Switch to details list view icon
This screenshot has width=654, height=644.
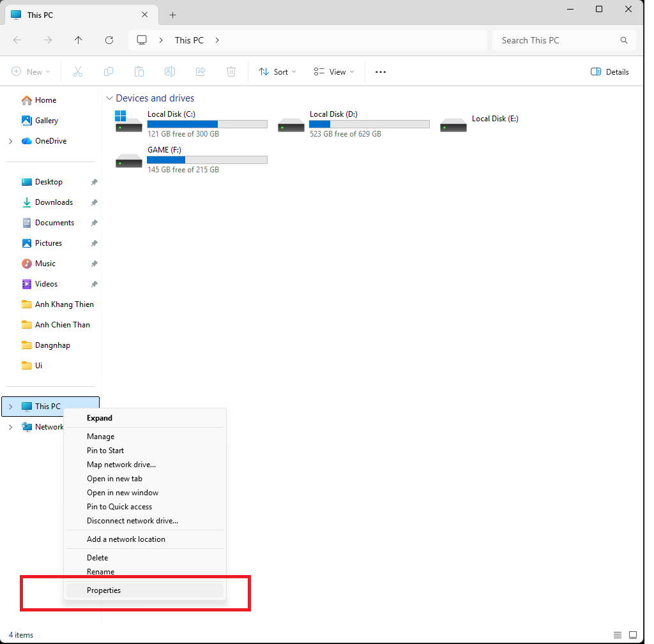pos(618,635)
